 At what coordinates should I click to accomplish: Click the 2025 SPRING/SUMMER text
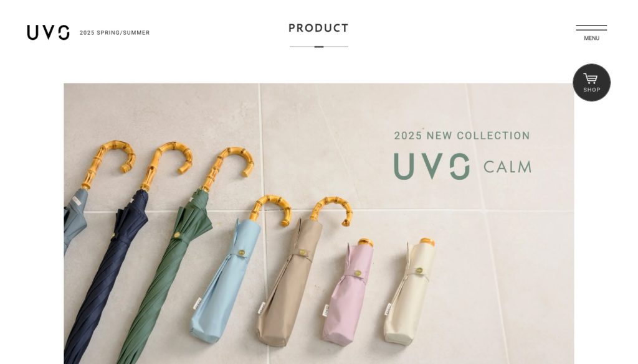115,32
